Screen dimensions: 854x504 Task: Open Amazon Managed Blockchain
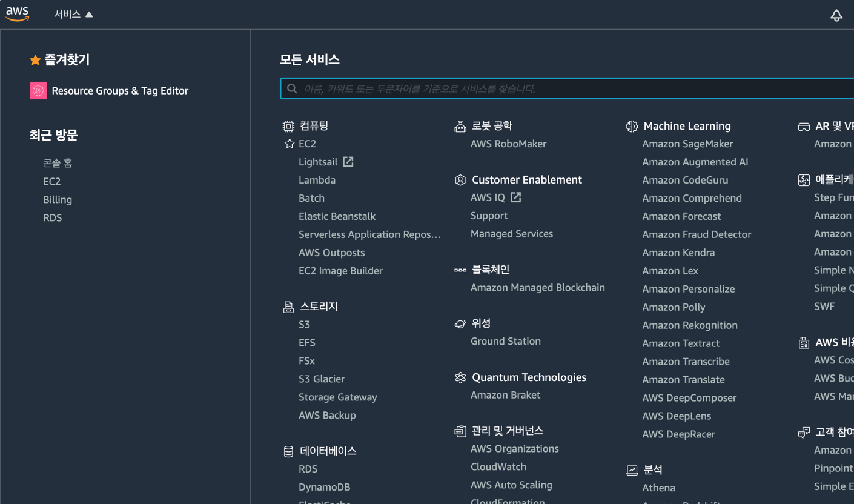point(538,288)
